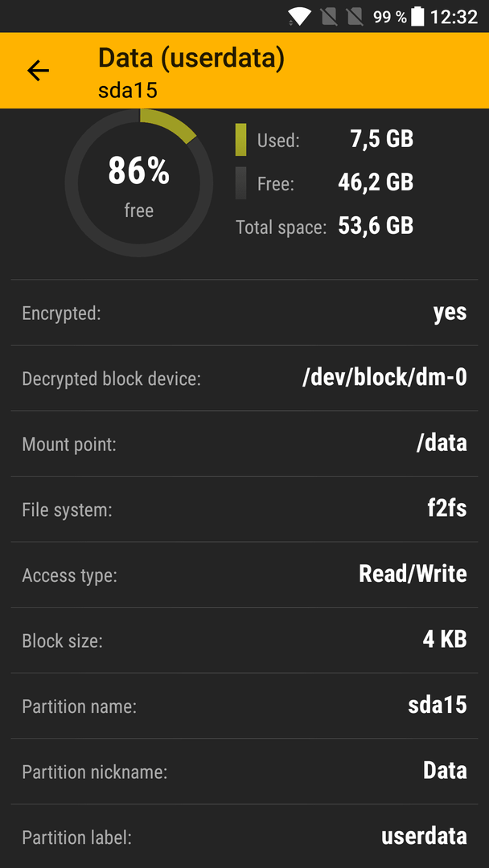Click the Data (userdata) header title

click(191, 58)
